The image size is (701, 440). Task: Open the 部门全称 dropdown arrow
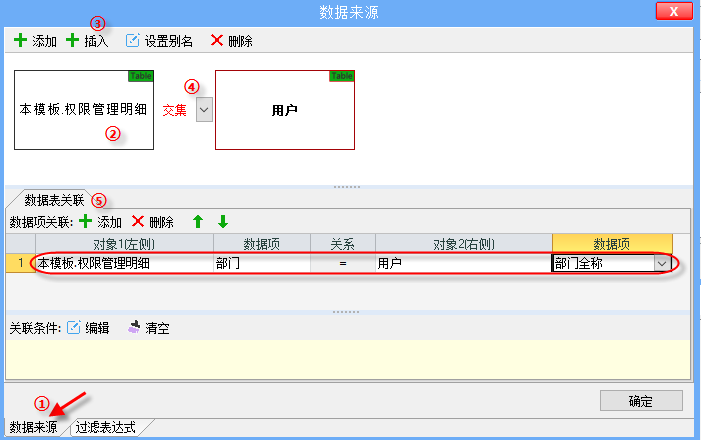click(x=662, y=263)
